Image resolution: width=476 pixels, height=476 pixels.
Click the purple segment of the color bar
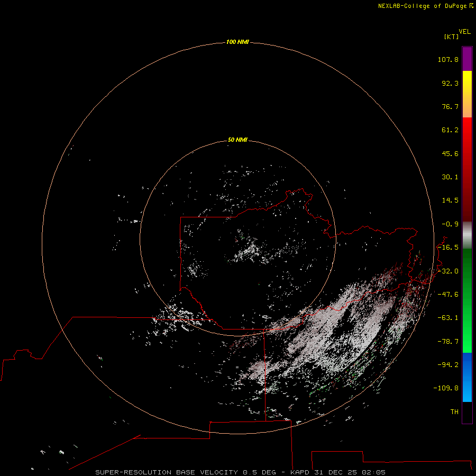pos(467,59)
